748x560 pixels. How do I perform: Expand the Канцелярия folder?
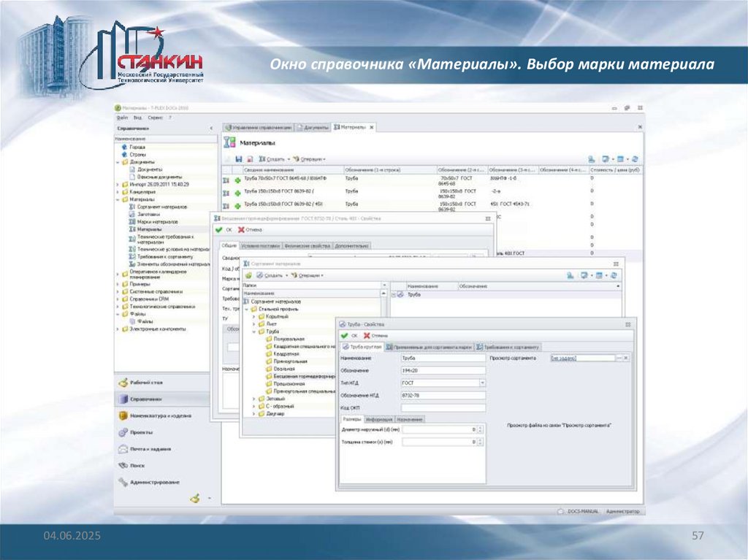pyautogui.click(x=118, y=192)
